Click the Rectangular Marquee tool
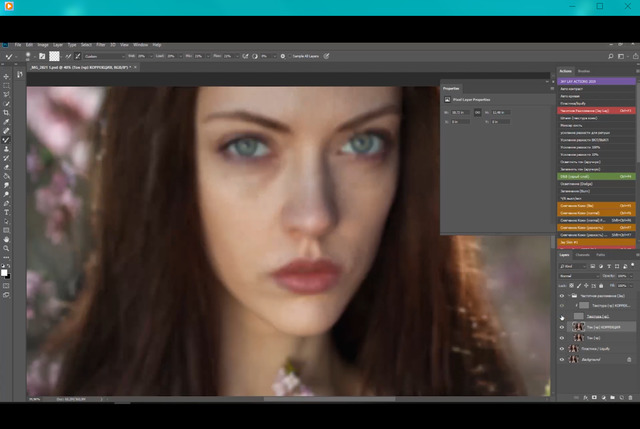The width and height of the screenshot is (640, 429). point(7,86)
